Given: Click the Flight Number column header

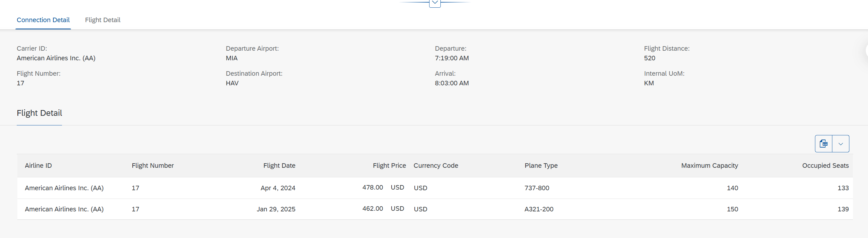Looking at the screenshot, I should (x=153, y=166).
